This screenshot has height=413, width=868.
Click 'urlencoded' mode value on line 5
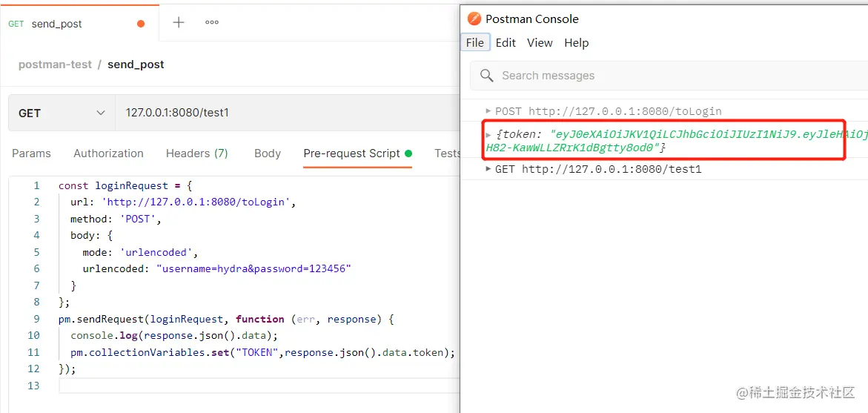click(x=156, y=252)
